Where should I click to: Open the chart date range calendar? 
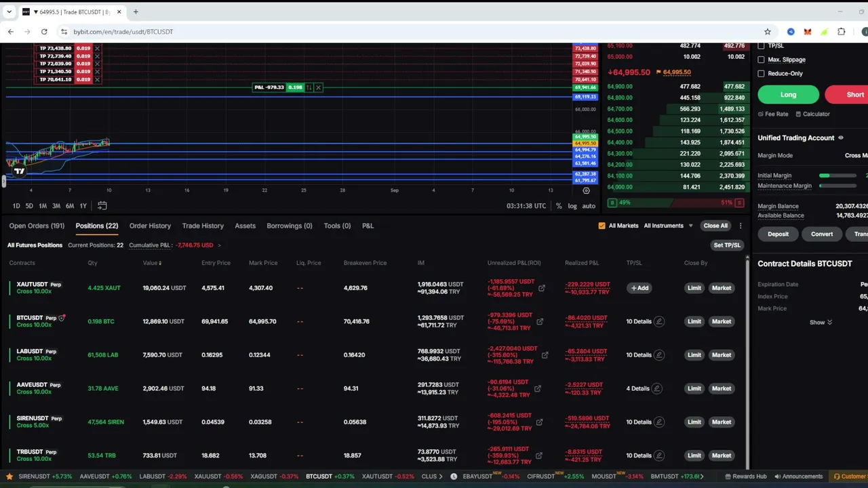click(102, 205)
